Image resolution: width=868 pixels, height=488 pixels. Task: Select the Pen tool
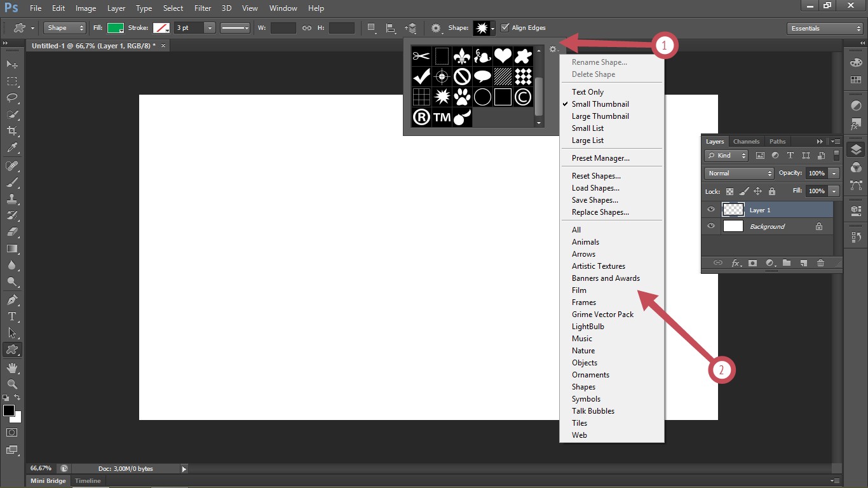coord(12,300)
